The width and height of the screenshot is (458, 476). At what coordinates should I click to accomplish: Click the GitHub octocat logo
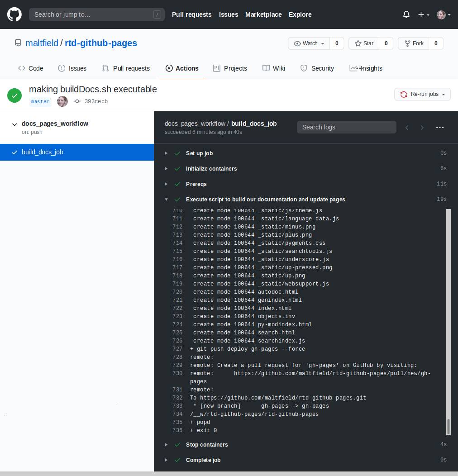point(14,14)
